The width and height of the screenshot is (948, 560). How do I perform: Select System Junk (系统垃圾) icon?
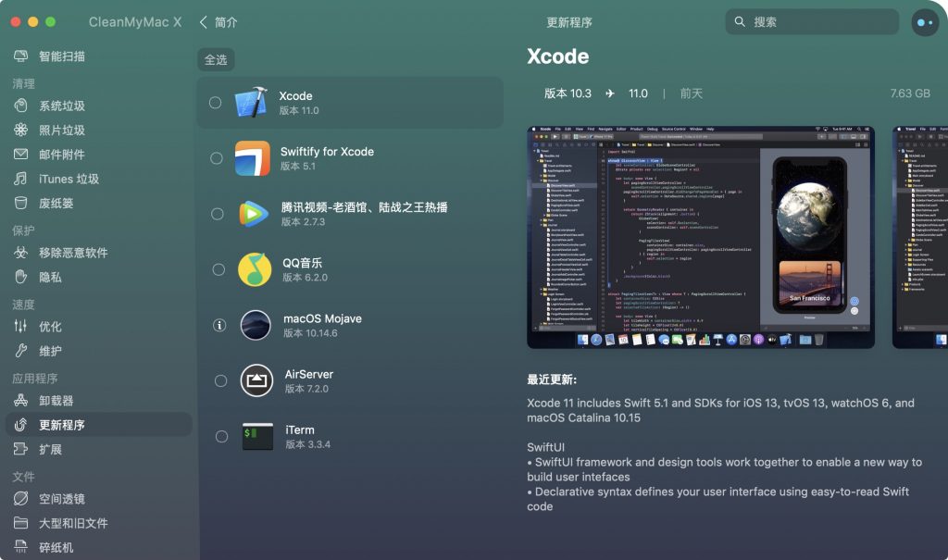click(x=20, y=106)
